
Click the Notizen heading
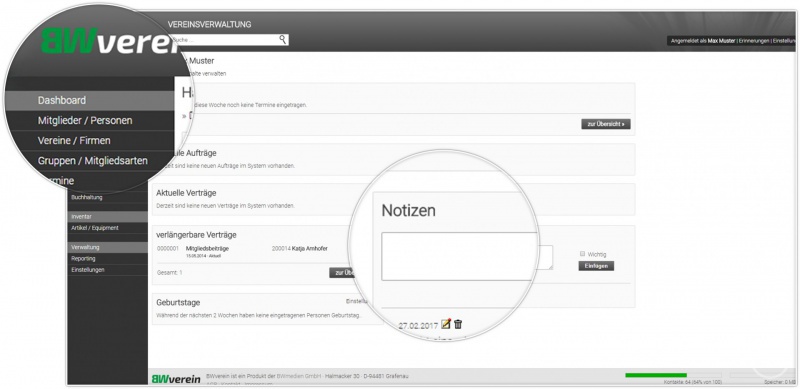pyautogui.click(x=409, y=210)
